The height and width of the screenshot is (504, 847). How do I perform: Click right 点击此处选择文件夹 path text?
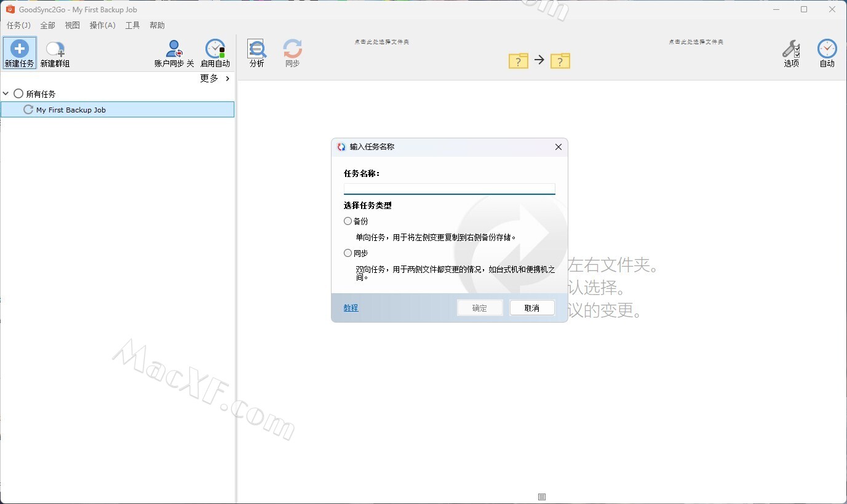pos(696,42)
